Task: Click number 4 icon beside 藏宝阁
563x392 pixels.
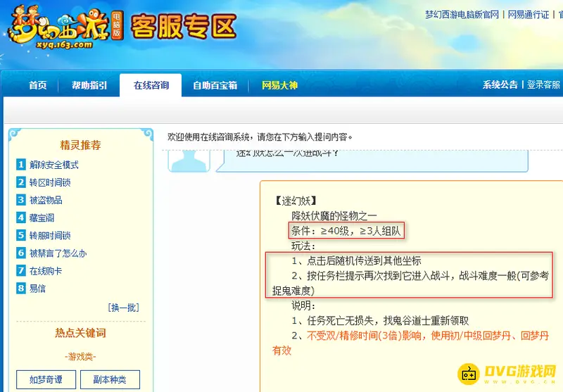Action: coord(21,217)
